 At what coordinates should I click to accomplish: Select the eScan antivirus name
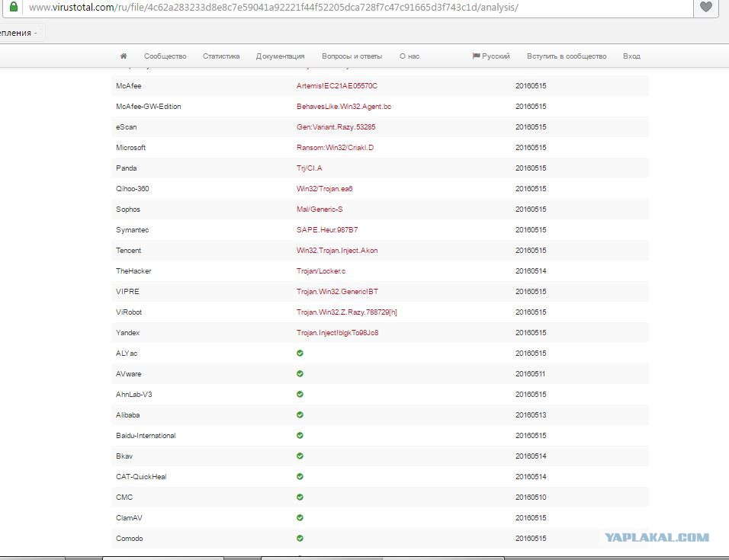click(127, 126)
